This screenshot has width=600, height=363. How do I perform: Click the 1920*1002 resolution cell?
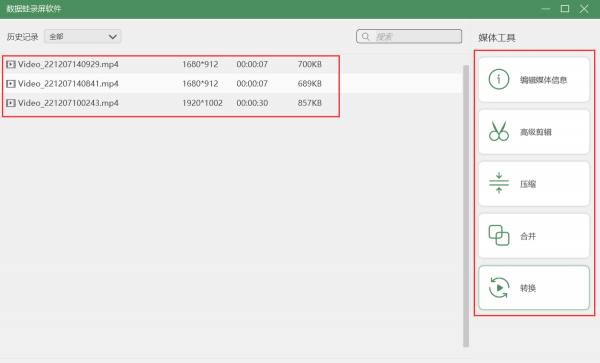(202, 103)
